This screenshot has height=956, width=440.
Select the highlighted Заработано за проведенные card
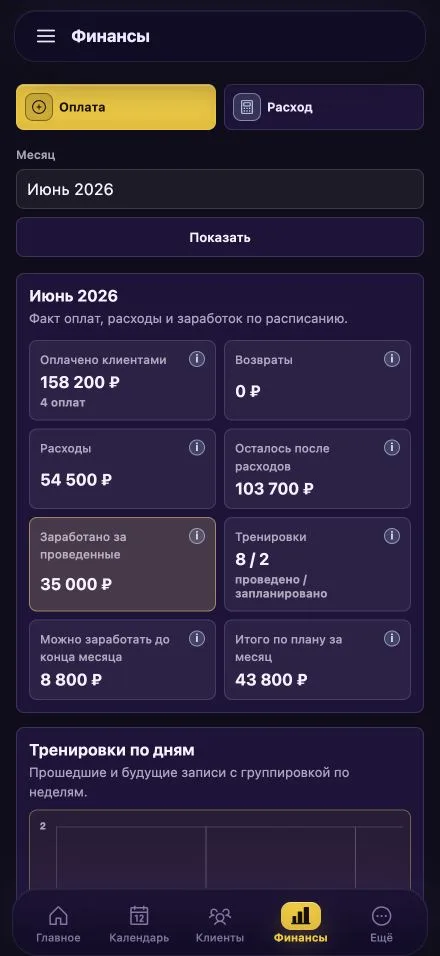click(122, 564)
